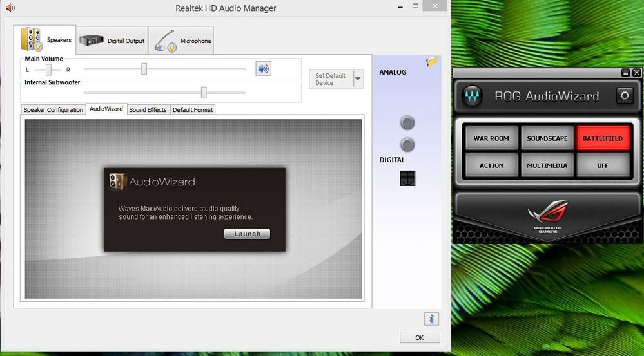Select the AudioWizard tab

click(106, 109)
